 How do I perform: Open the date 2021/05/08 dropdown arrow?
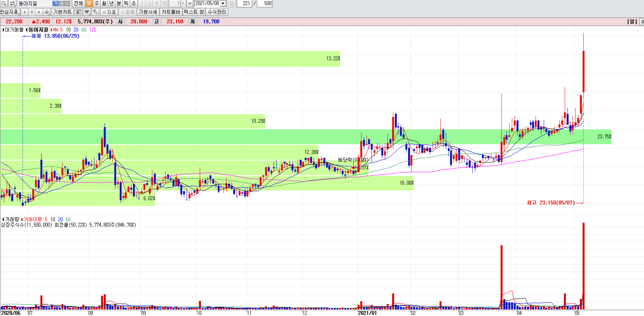(223, 3)
